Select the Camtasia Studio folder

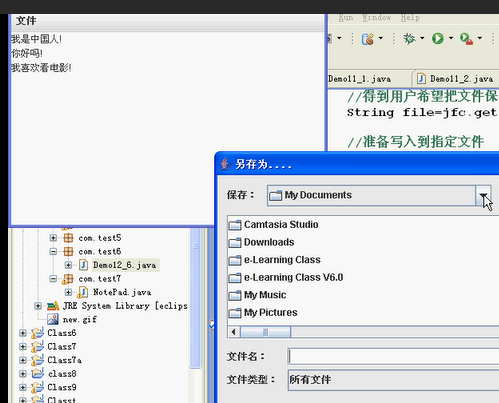coord(281,225)
